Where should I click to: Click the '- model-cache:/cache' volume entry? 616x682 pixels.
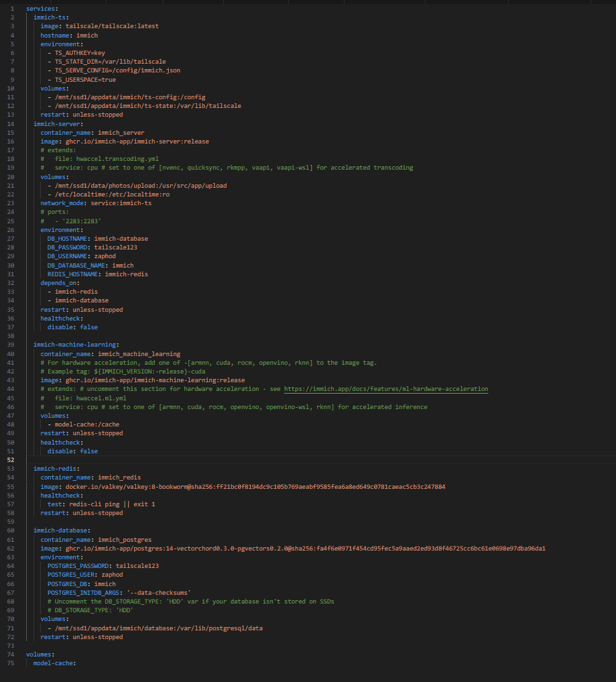pos(84,424)
